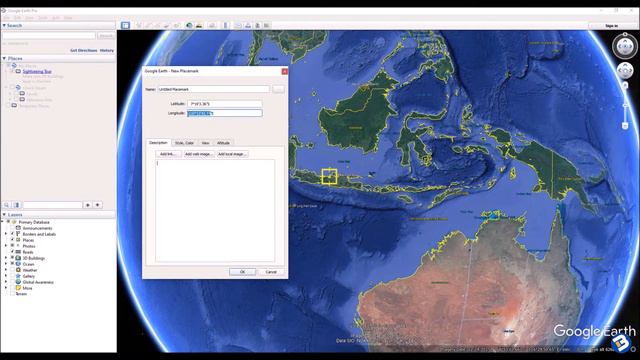Click the Sign in button
The height and width of the screenshot is (360, 640).
[x=611, y=26]
